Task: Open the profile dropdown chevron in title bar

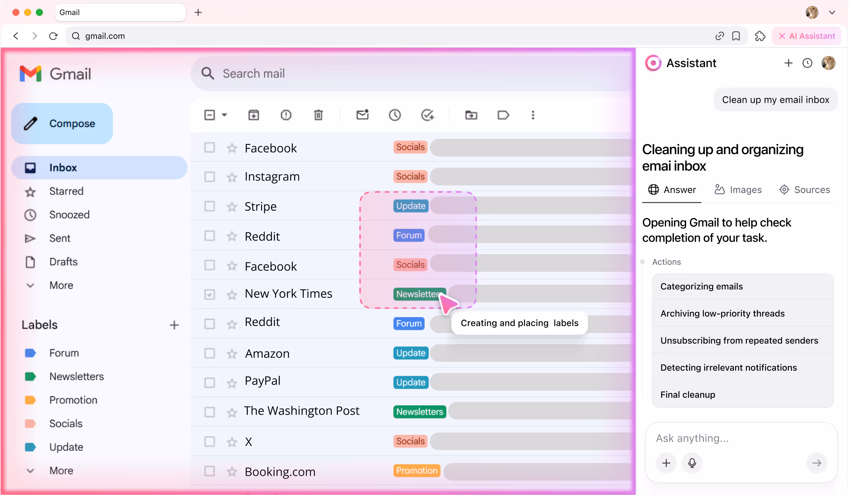Action: coord(832,13)
